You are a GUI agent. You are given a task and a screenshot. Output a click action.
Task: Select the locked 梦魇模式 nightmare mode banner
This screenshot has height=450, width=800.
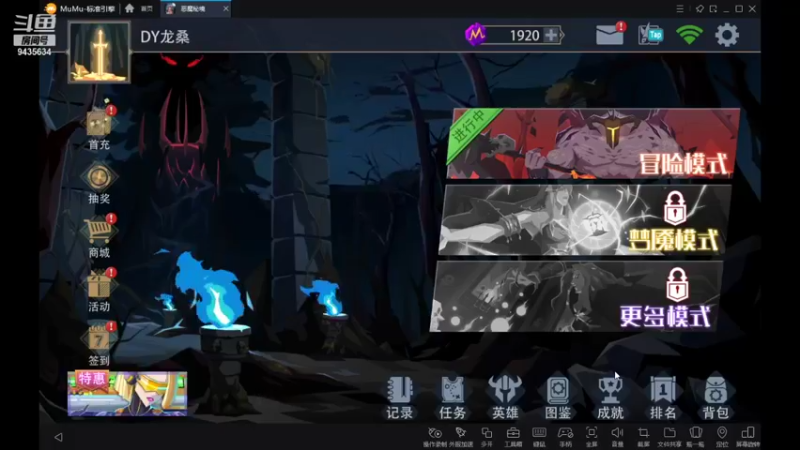[x=585, y=220]
